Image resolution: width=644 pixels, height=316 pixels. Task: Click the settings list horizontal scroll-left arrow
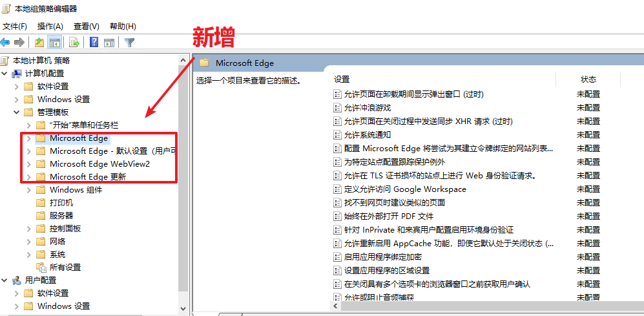click(335, 306)
